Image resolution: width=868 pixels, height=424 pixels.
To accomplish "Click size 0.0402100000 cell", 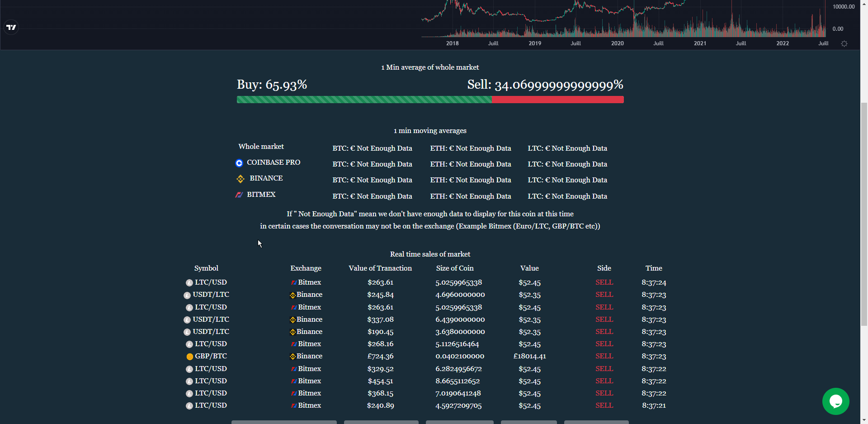I will pyautogui.click(x=460, y=357).
